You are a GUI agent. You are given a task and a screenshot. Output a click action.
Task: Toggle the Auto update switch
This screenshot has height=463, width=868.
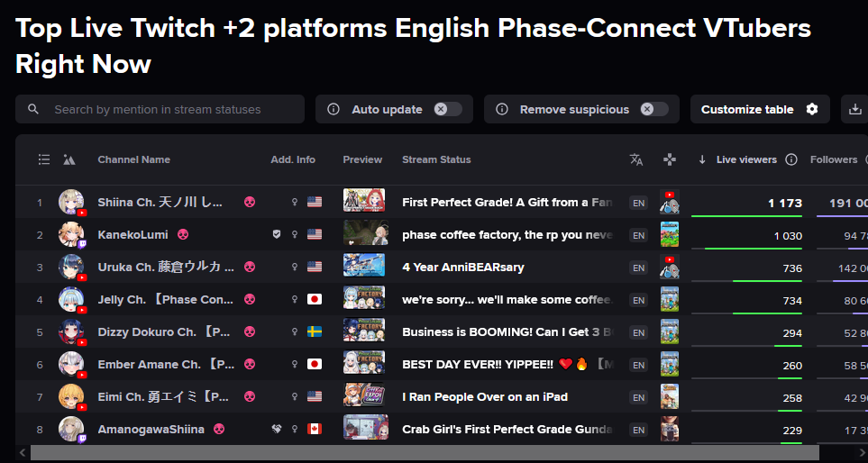pos(448,109)
